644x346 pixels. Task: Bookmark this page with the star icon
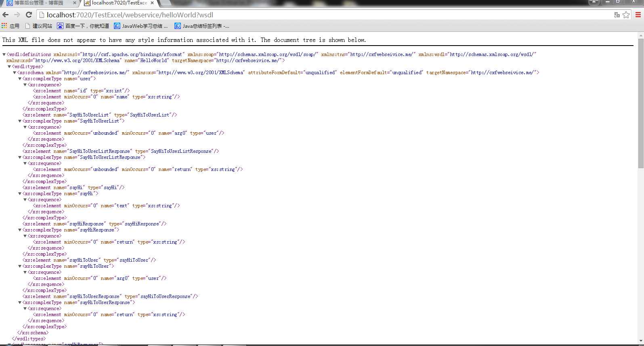click(x=626, y=15)
